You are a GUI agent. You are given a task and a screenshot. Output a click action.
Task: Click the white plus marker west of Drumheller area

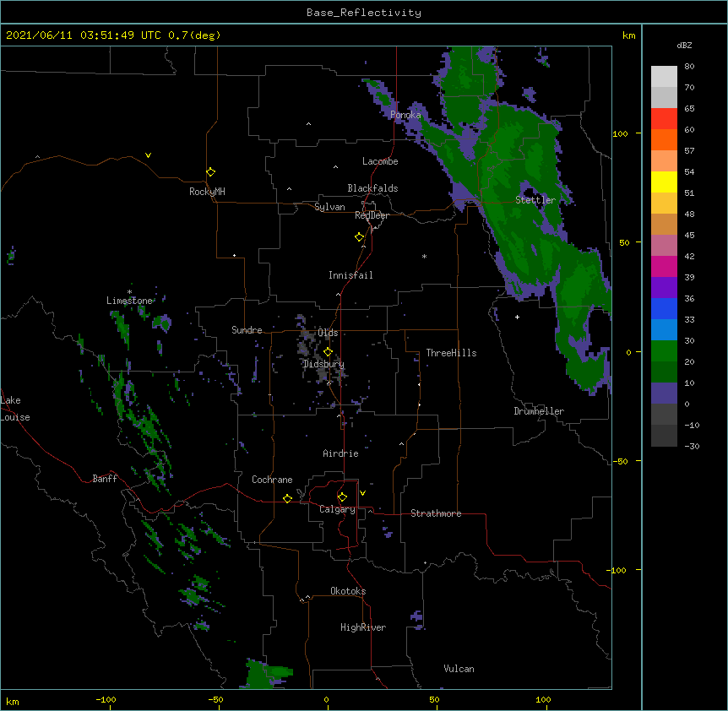tap(517, 317)
